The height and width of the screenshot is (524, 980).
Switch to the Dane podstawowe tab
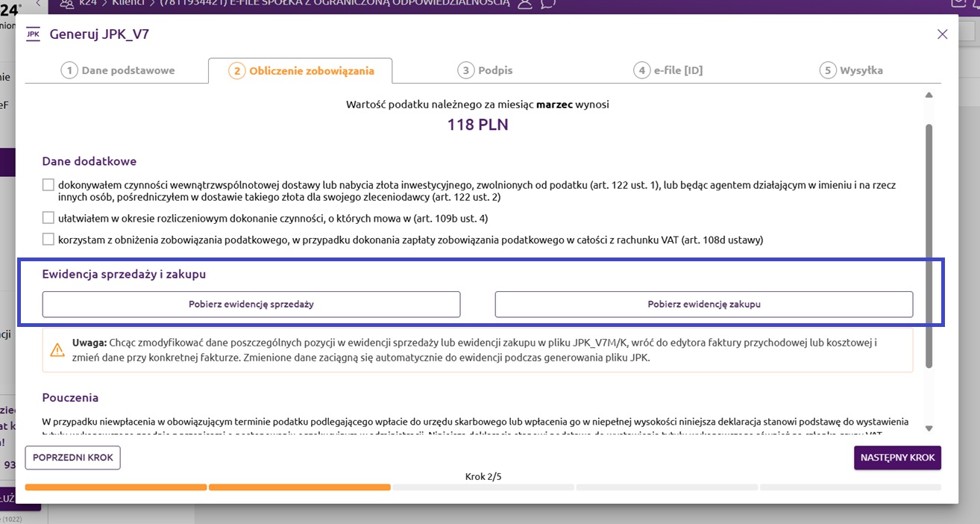tap(119, 71)
